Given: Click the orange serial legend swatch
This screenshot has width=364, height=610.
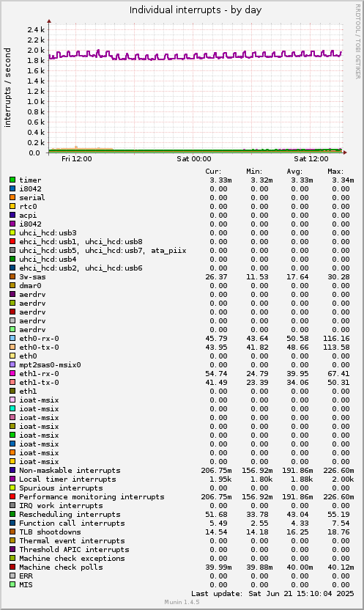Looking at the screenshot, I should 12,197.
